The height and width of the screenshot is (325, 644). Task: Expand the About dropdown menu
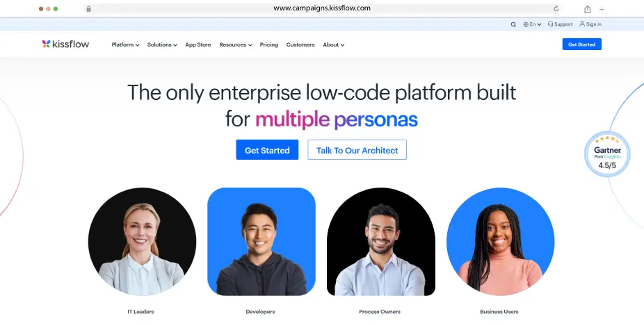point(334,44)
